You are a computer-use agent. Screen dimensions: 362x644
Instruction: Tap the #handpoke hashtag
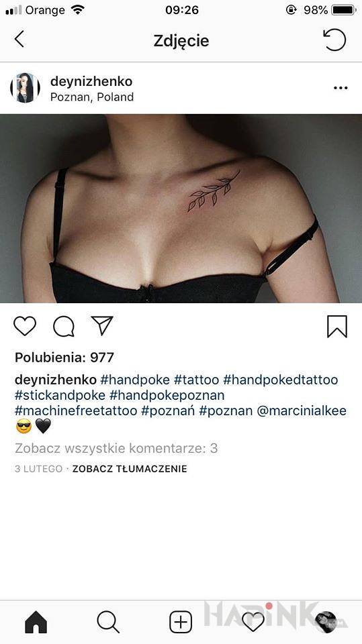click(x=135, y=380)
